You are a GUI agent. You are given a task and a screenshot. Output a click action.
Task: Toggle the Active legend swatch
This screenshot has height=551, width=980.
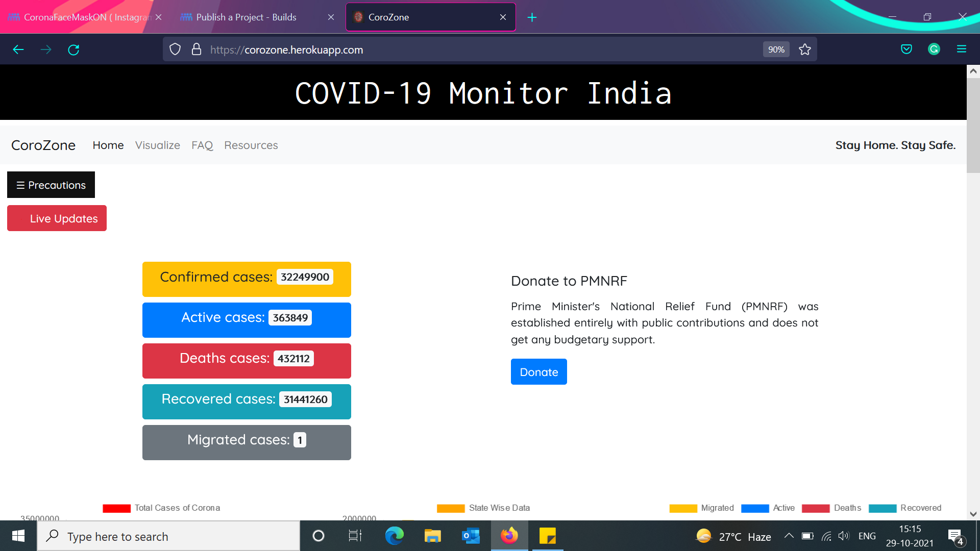click(x=755, y=508)
